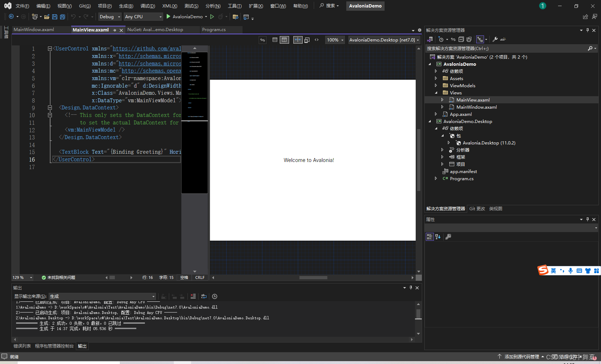Click the Save All icon

pos(63,17)
